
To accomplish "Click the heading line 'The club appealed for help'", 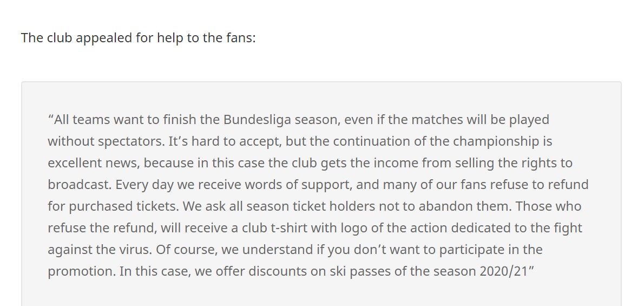I will (138, 38).
